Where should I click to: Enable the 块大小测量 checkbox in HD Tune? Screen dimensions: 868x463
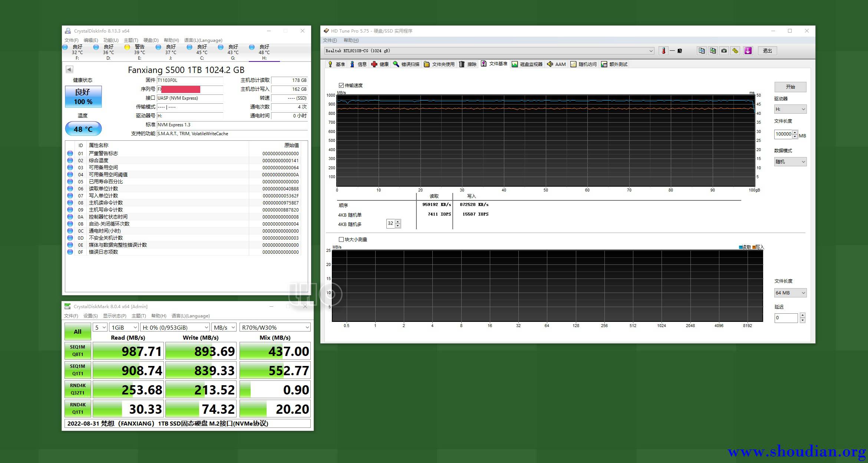point(341,239)
